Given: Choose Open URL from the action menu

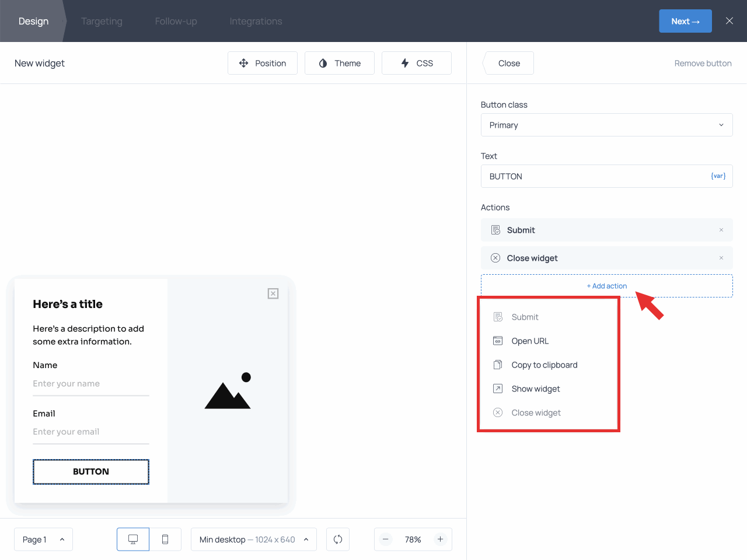Looking at the screenshot, I should pyautogui.click(x=530, y=341).
